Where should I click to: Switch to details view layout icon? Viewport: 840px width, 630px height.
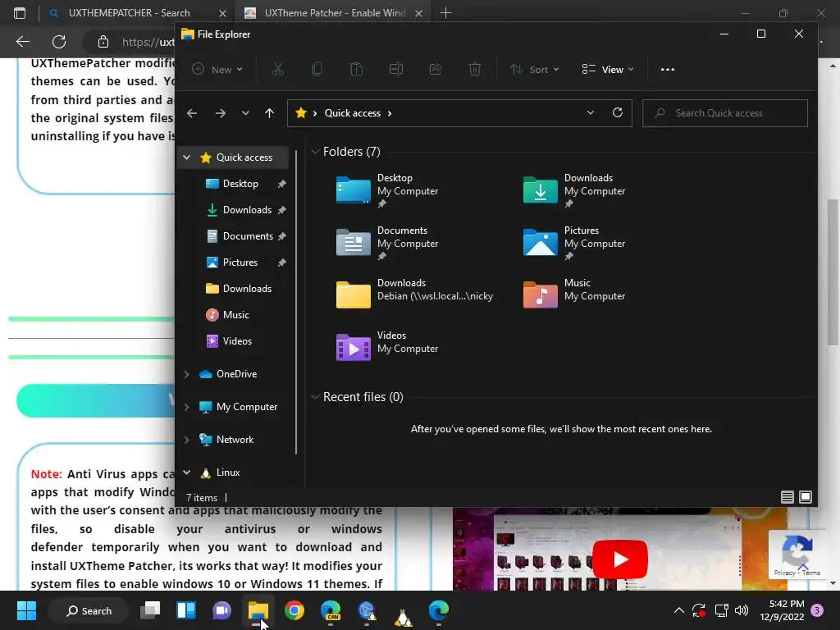point(787,497)
